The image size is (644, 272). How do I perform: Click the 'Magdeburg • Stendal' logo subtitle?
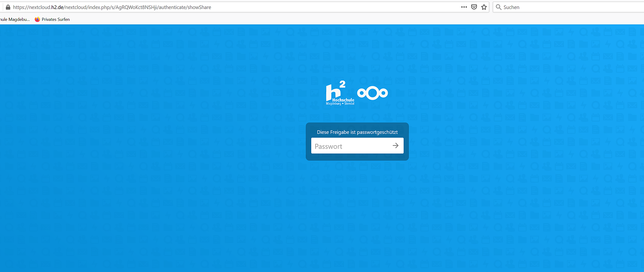(340, 104)
